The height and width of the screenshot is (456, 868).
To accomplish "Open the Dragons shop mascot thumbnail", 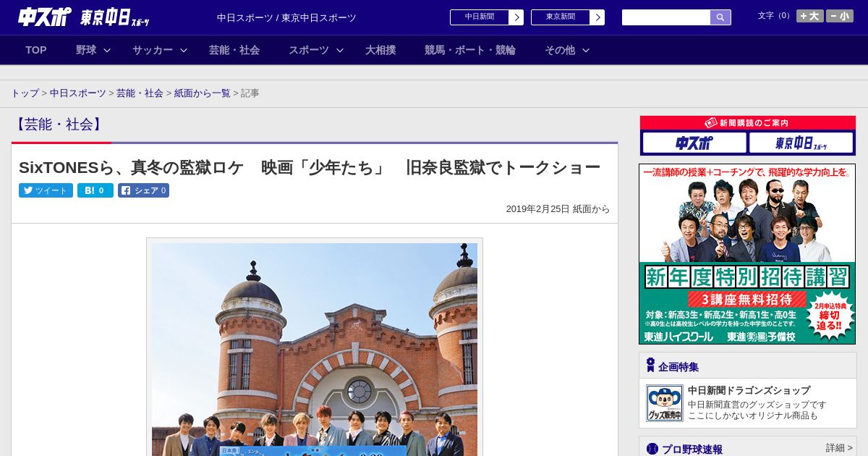I will pos(664,403).
